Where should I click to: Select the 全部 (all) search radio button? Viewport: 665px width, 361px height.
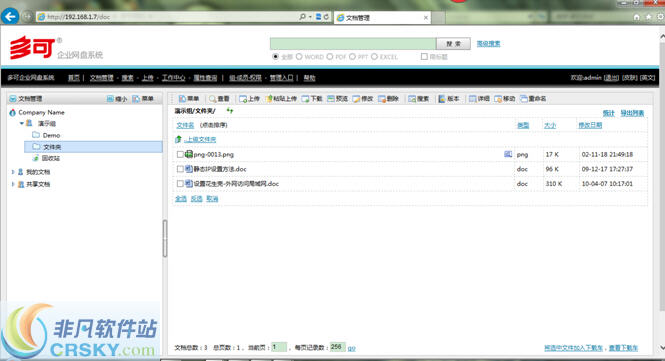click(276, 56)
